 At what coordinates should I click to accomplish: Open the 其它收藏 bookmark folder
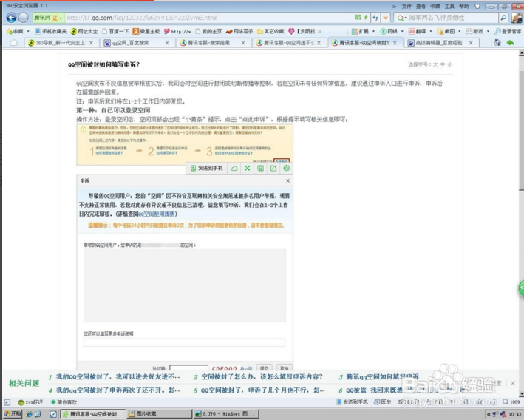point(270,31)
